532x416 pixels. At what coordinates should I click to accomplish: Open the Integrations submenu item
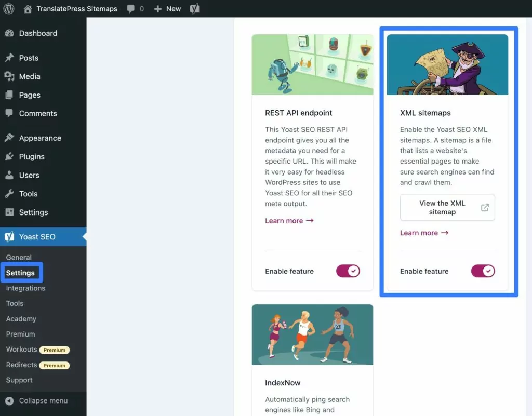[25, 288]
